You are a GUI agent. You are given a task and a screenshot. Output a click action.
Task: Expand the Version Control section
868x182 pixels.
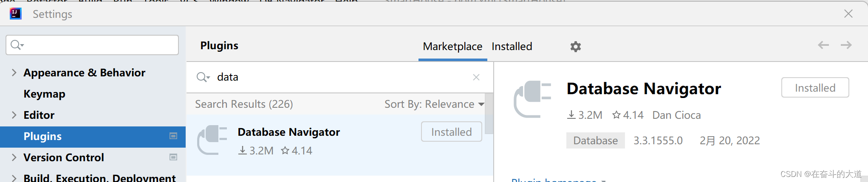14,157
